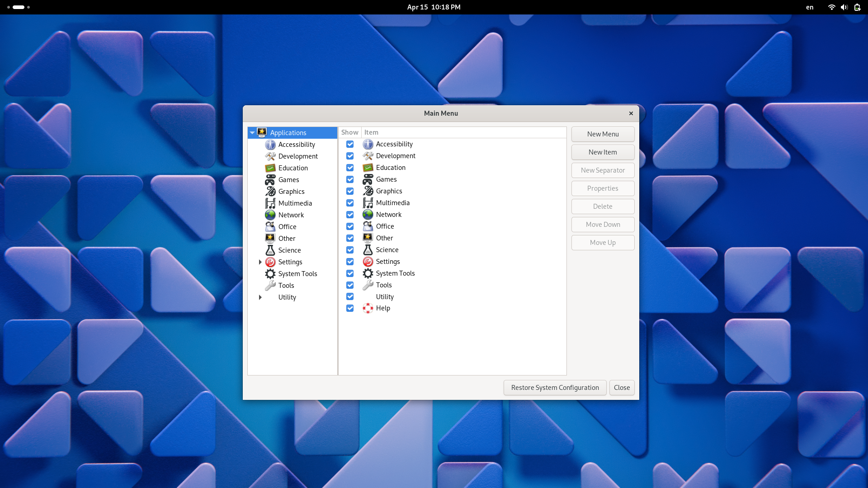Viewport: 868px width, 488px height.
Task: Click the Accessibility icon in the left tree
Action: [270, 145]
